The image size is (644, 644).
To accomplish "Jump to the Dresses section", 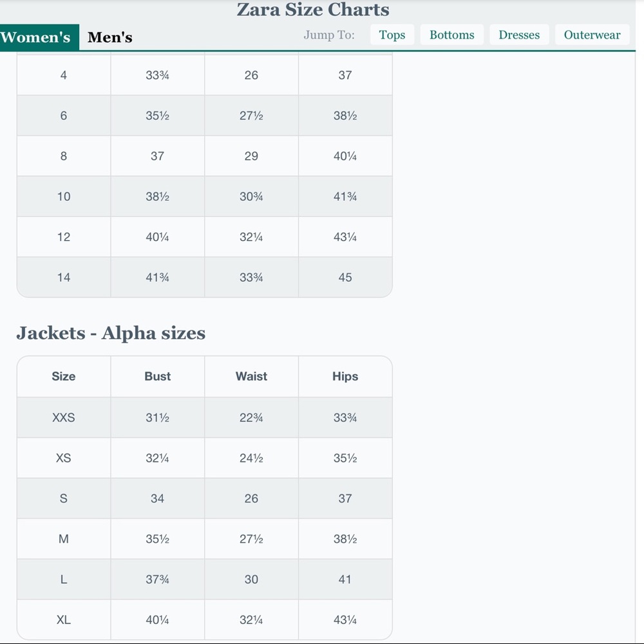I will tap(519, 35).
